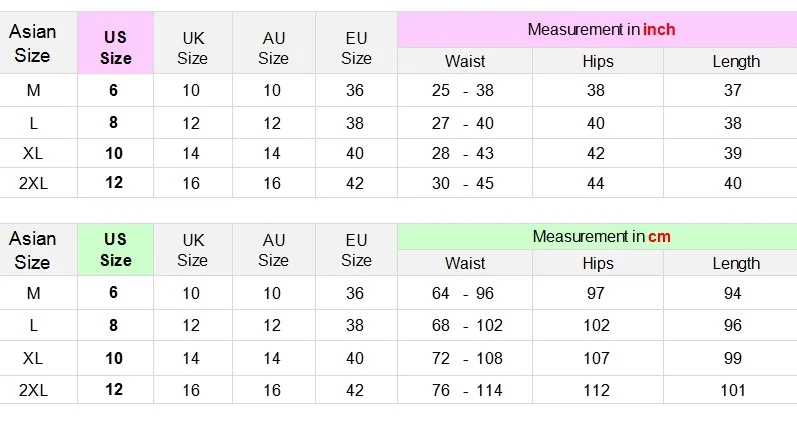Select the 'Measurement in cm' header
Screen dimensions: 797x423
(601, 236)
